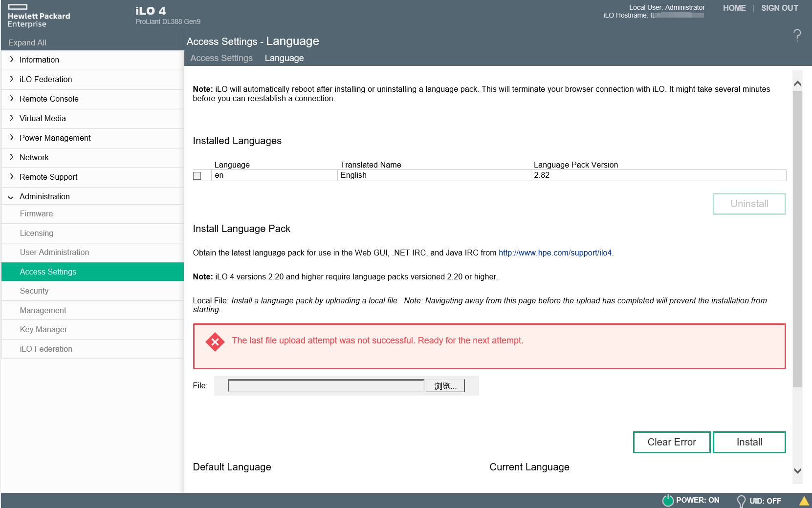Expand the Information menu section

tap(39, 60)
